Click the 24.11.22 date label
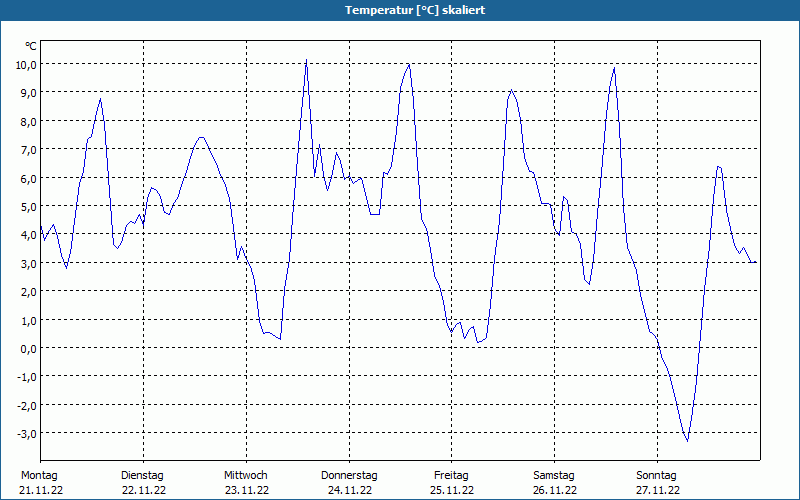The width and height of the screenshot is (800, 500). [349, 490]
